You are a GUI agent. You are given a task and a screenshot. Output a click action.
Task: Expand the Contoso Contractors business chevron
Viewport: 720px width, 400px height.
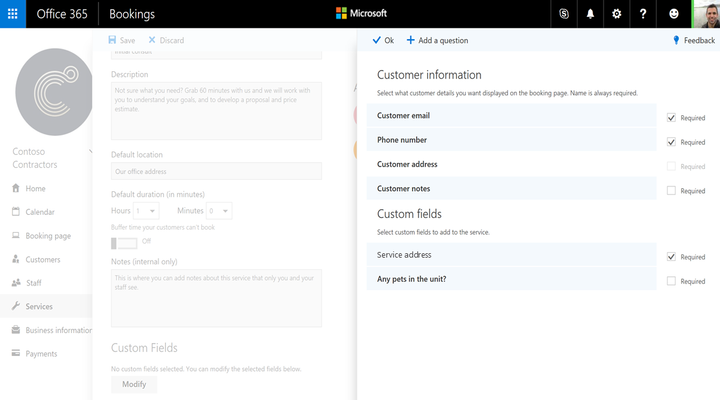click(90, 152)
